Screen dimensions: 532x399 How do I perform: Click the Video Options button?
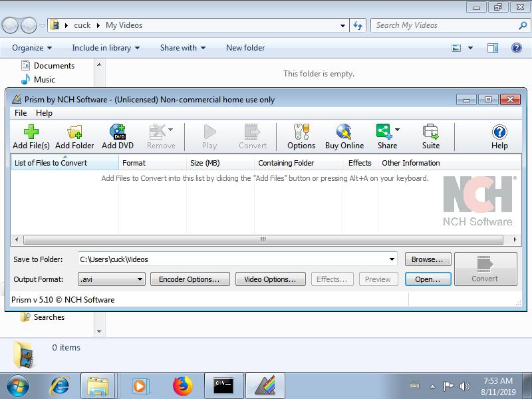point(270,279)
